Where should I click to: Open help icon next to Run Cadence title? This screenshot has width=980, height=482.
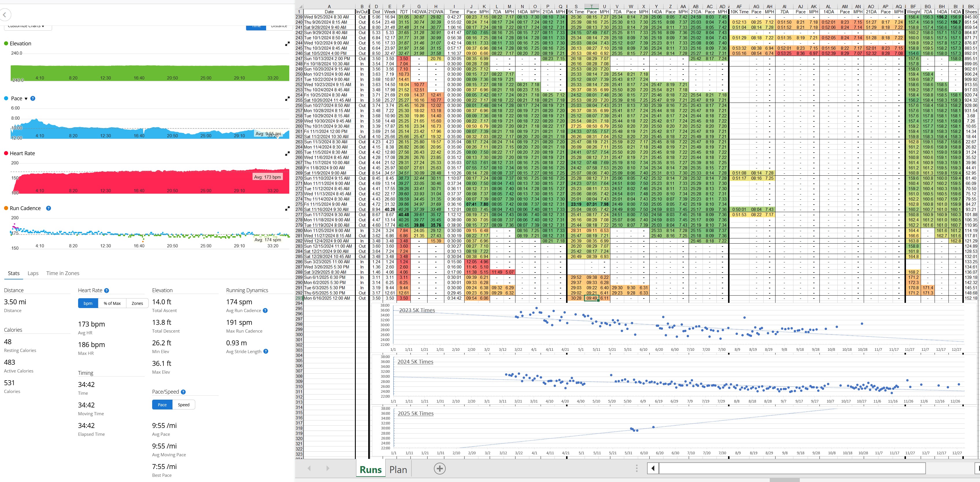point(49,208)
